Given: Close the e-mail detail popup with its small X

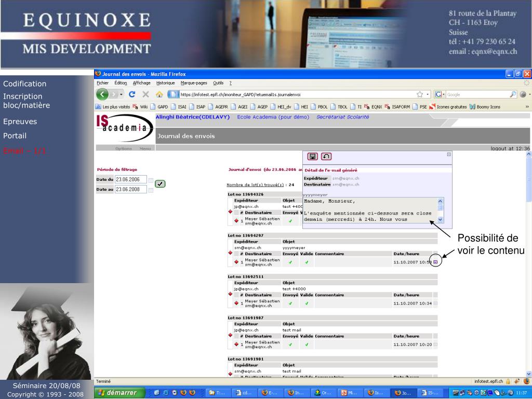Looking at the screenshot, I should [449, 154].
